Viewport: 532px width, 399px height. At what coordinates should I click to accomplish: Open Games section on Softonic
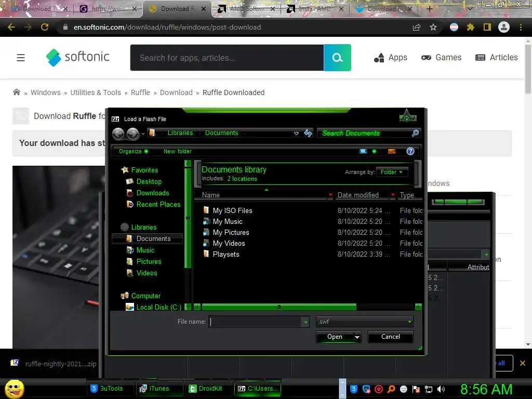click(x=441, y=58)
